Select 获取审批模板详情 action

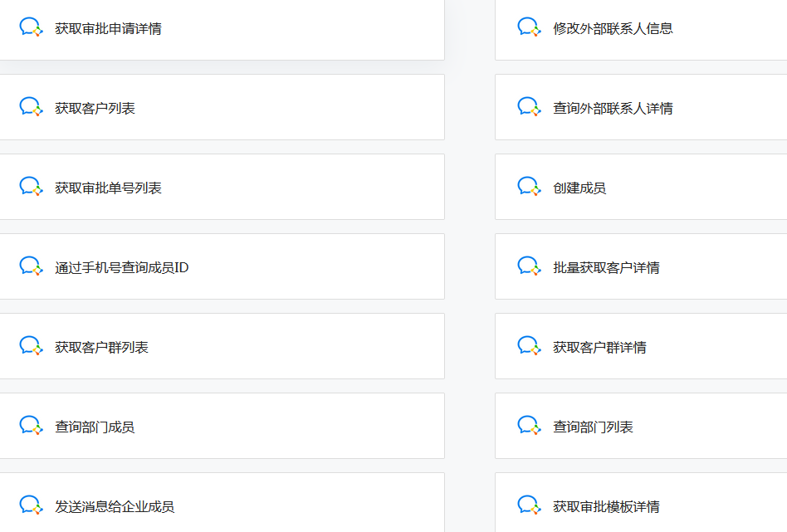tap(641, 502)
